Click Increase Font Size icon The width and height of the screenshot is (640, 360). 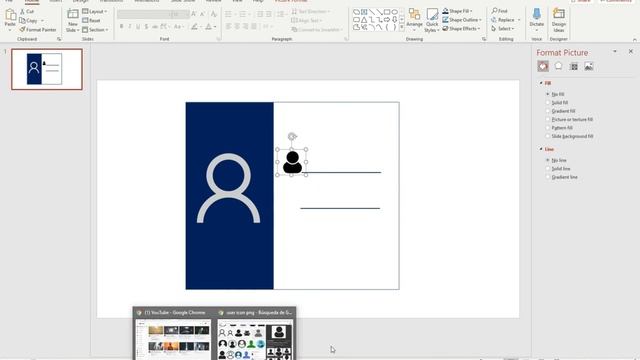[194, 14]
